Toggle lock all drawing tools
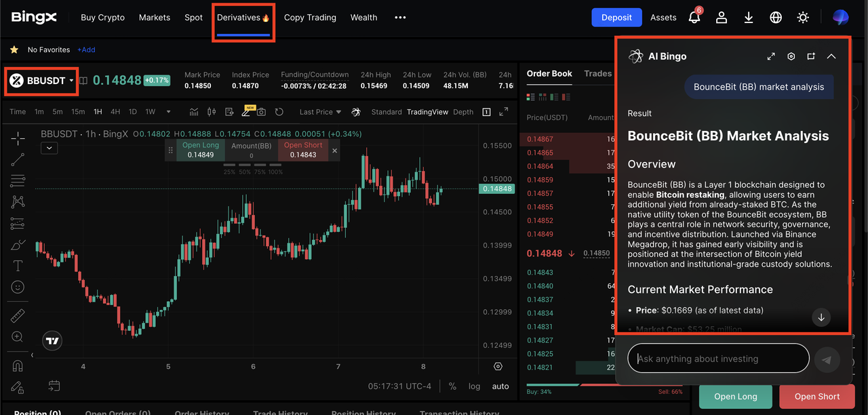This screenshot has height=415, width=868. click(x=18, y=387)
